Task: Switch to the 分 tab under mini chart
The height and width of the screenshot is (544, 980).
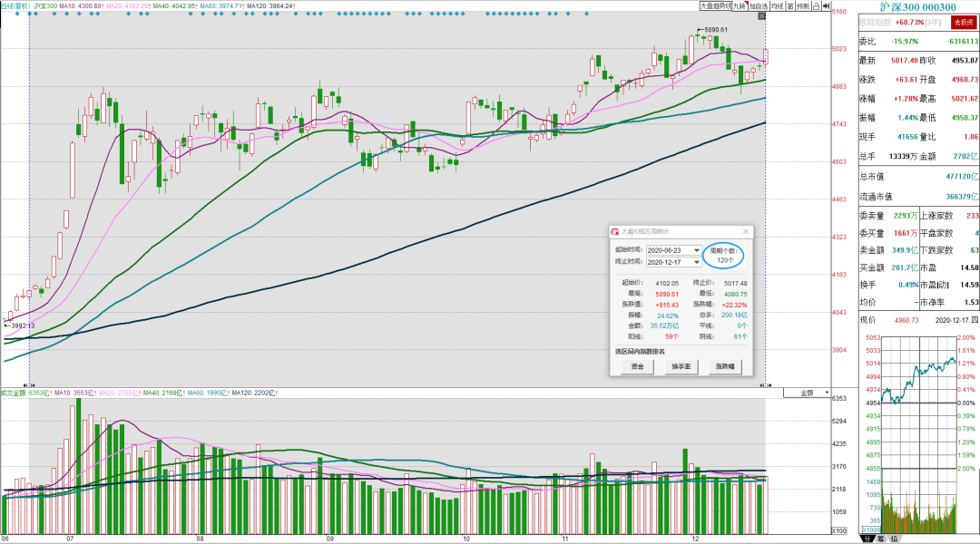Action: [867, 539]
